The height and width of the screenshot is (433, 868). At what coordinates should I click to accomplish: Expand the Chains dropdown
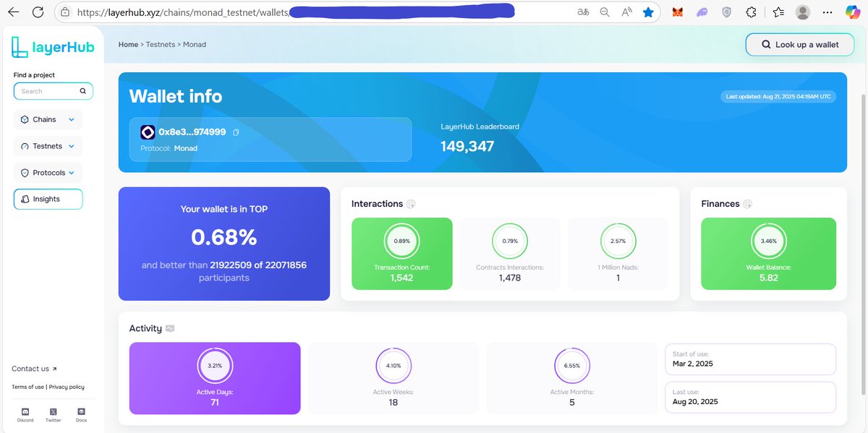[x=48, y=119]
